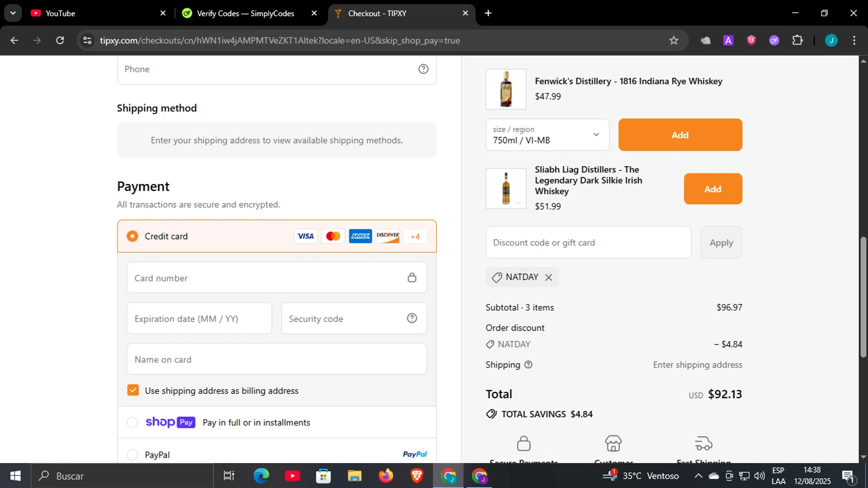
Task: Show hidden system tray icons
Action: (698, 476)
